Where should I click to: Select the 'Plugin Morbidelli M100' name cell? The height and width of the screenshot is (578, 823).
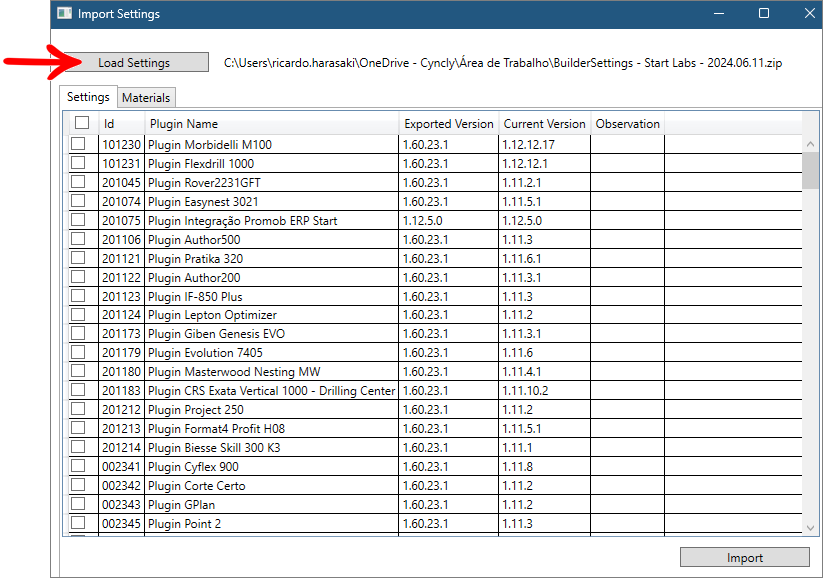point(271,144)
